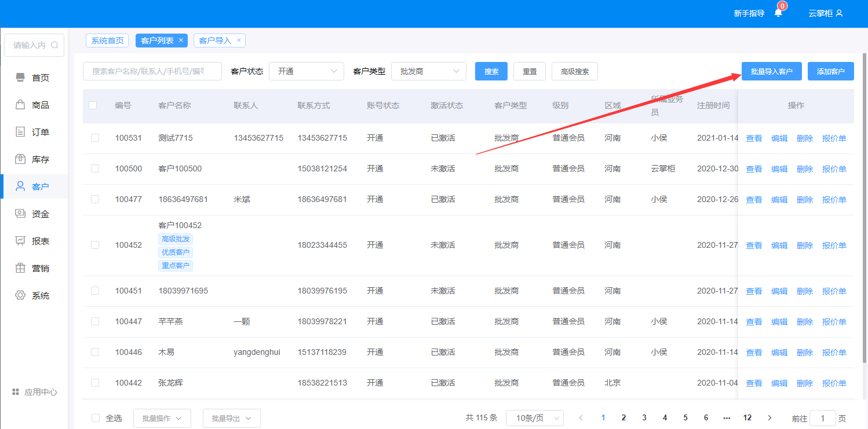This screenshot has height=429, width=868.
Task: Jump ahead with pagination ellipsis
Action: pyautogui.click(x=727, y=418)
